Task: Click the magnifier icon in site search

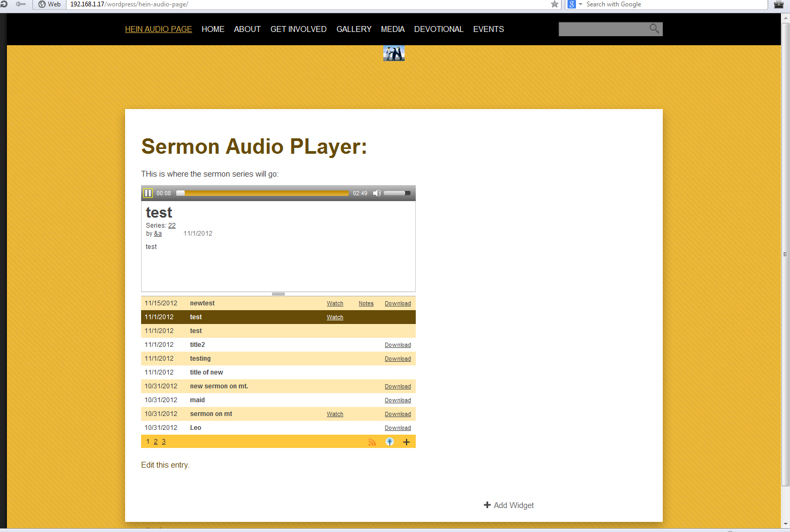Action: click(654, 29)
